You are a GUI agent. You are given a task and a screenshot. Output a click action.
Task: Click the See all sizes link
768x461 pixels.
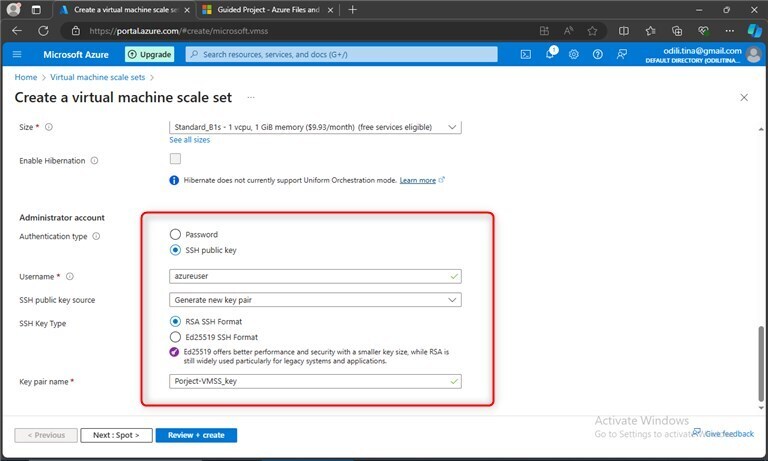click(x=190, y=140)
